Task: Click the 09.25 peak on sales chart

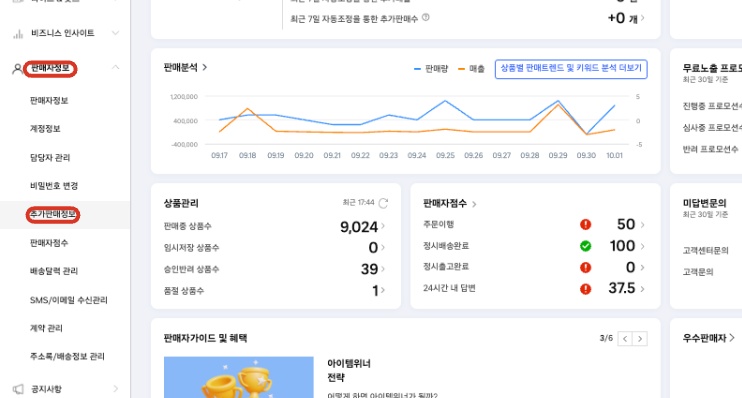Action: click(445, 101)
